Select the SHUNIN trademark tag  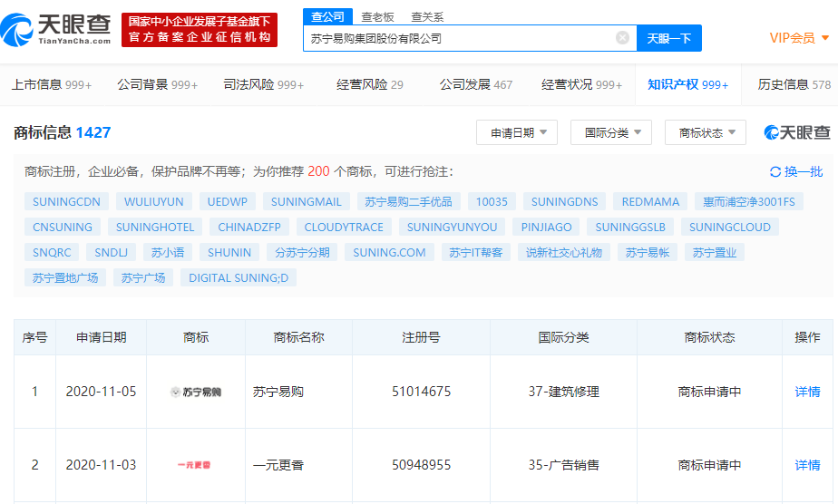[229, 253]
